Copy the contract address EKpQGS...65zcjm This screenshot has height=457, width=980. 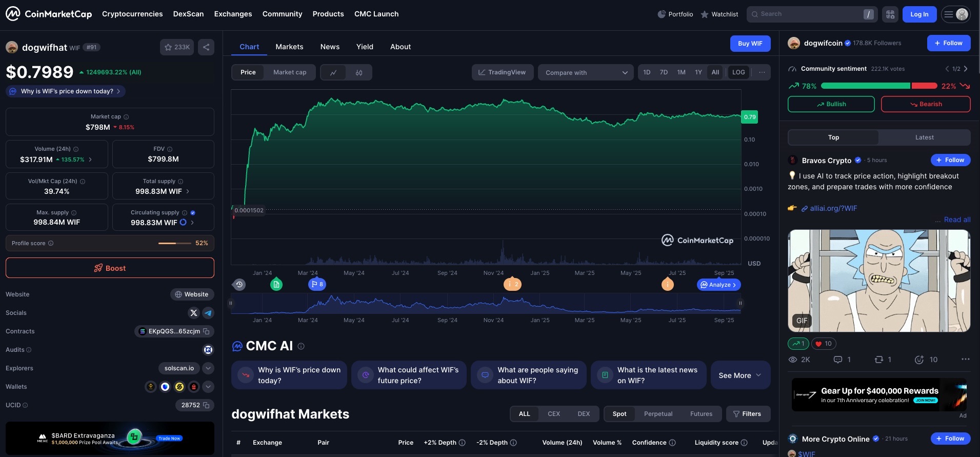[x=206, y=331]
